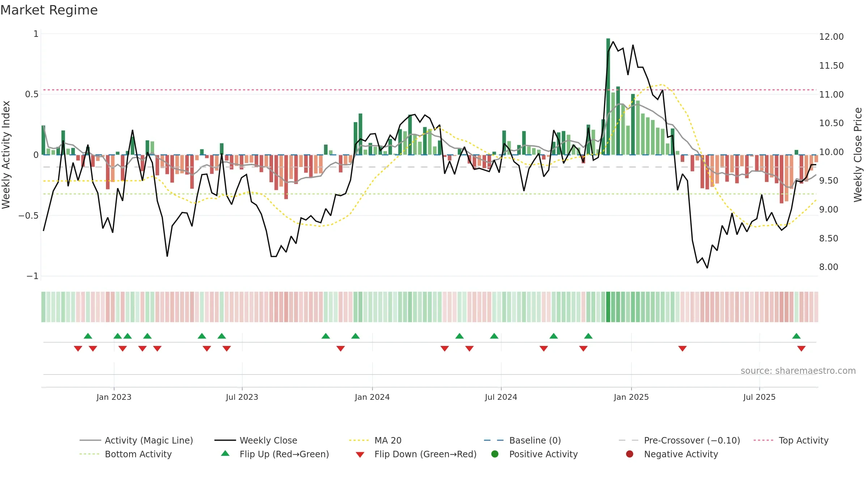The image size is (868, 488).
Task: Click the 10.00 price axis tick label
Action: 831,152
